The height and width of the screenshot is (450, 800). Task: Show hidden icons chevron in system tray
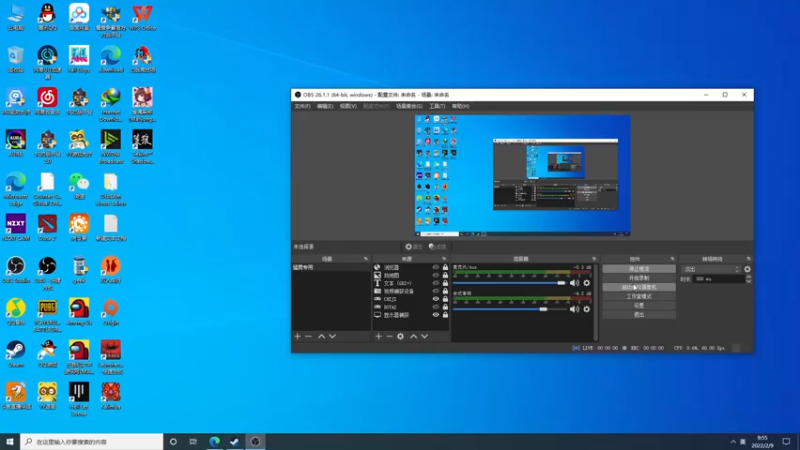pyautogui.click(x=733, y=442)
